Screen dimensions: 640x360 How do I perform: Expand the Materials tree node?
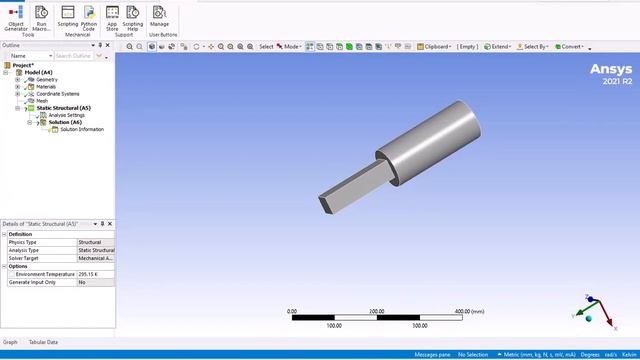(x=18, y=87)
